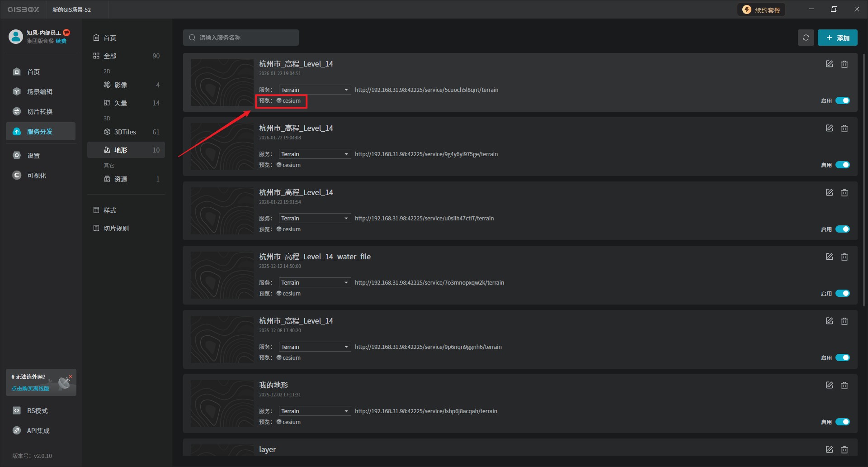Click the service name search field
This screenshot has height=467, width=868.
[244, 38]
